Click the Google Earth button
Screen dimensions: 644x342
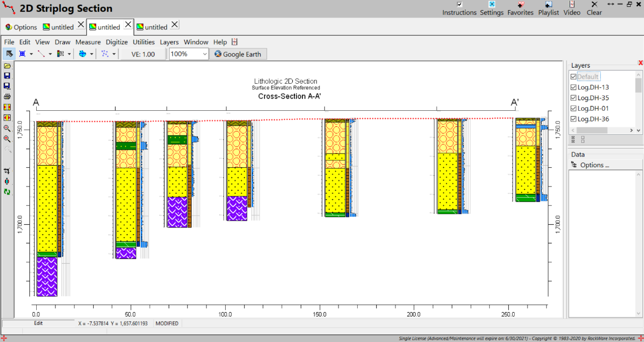(x=237, y=54)
